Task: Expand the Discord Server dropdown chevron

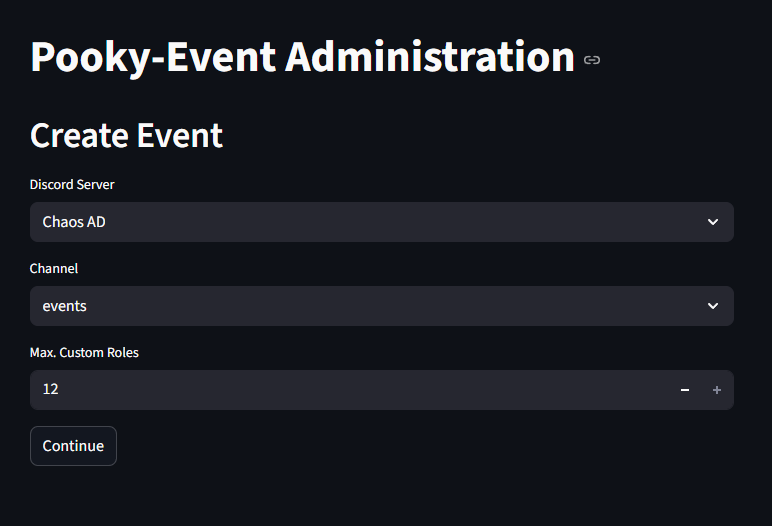Action: tap(712, 222)
